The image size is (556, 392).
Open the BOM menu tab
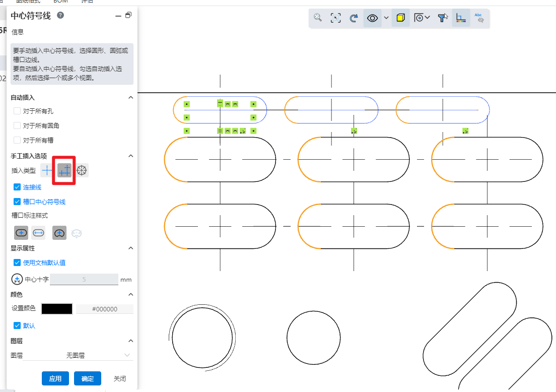click(60, 2)
